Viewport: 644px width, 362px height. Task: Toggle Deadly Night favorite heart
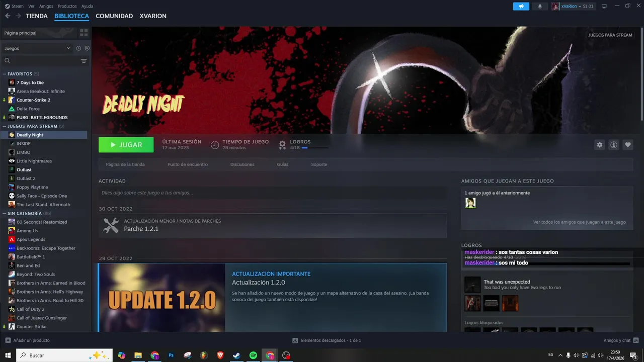pyautogui.click(x=628, y=145)
